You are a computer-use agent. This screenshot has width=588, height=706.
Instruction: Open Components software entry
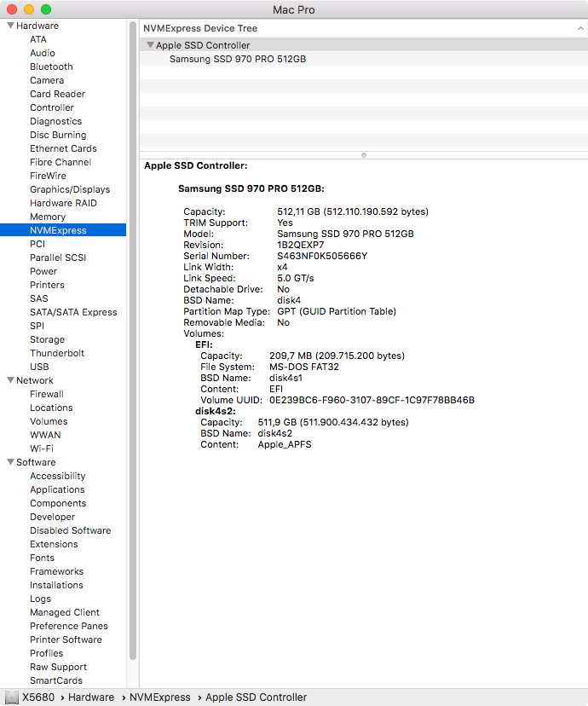[x=58, y=503]
